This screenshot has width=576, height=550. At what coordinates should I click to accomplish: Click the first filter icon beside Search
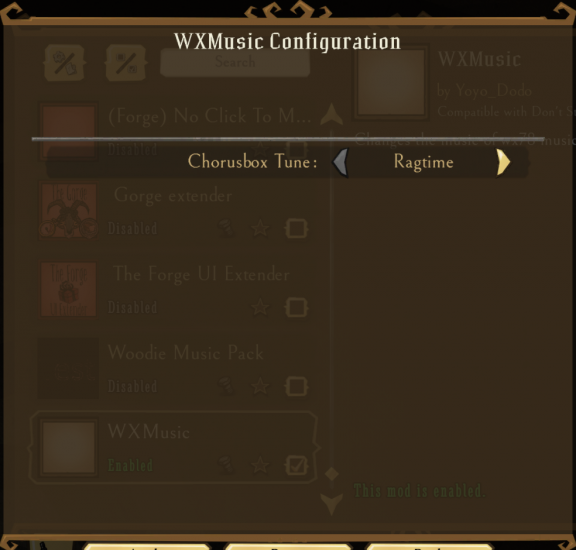[65, 63]
